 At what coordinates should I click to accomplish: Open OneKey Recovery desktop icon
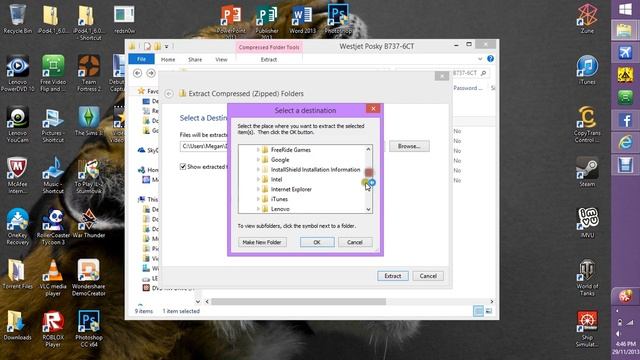point(17,226)
